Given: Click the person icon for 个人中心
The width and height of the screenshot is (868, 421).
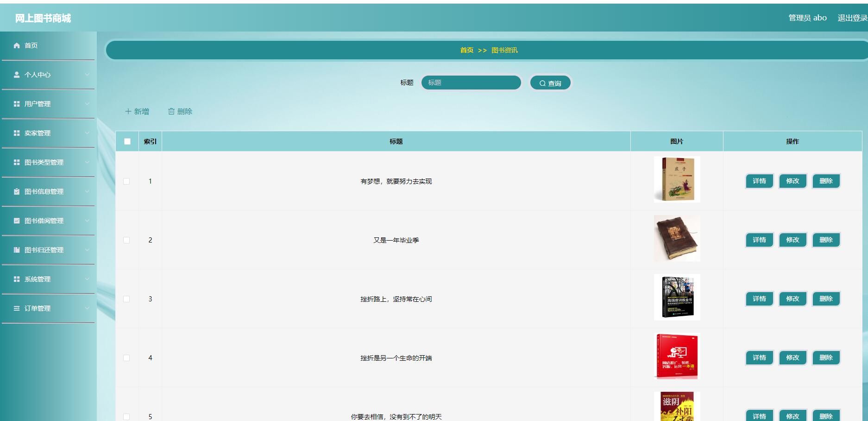Looking at the screenshot, I should pyautogui.click(x=17, y=75).
